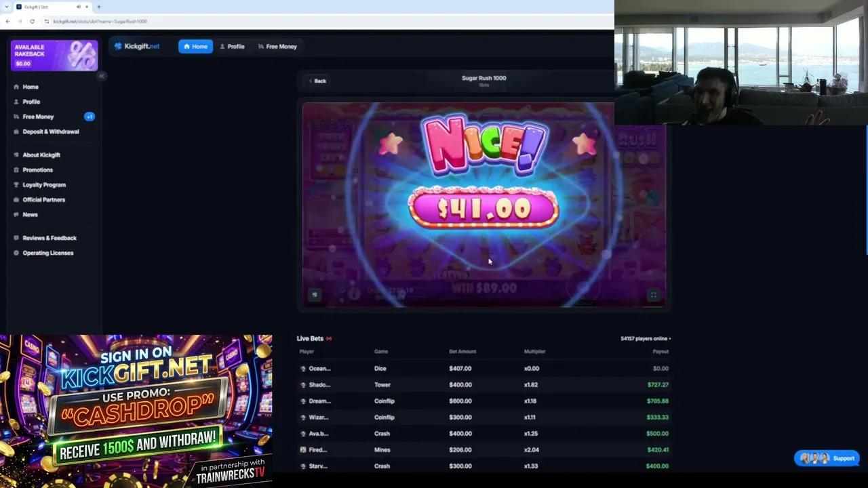Viewport: 868px width, 488px height.
Task: Open the Loyalty Program sidebar item
Action: coord(44,185)
